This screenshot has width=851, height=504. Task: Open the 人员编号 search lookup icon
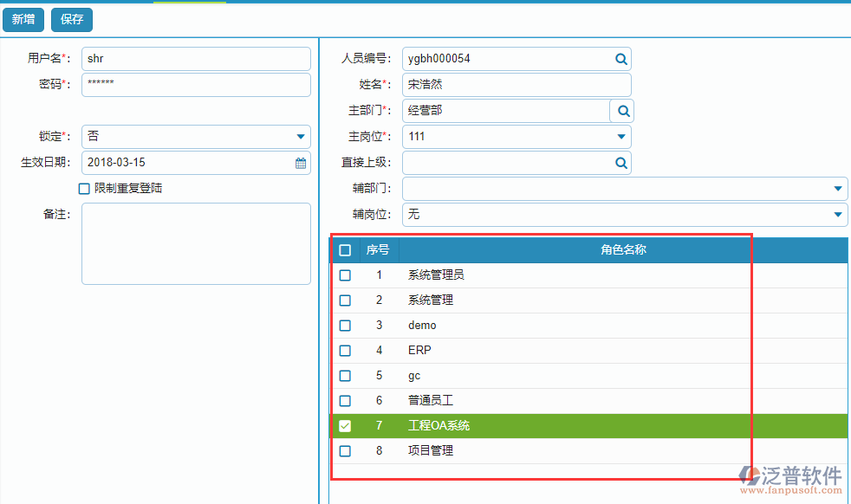[x=621, y=58]
